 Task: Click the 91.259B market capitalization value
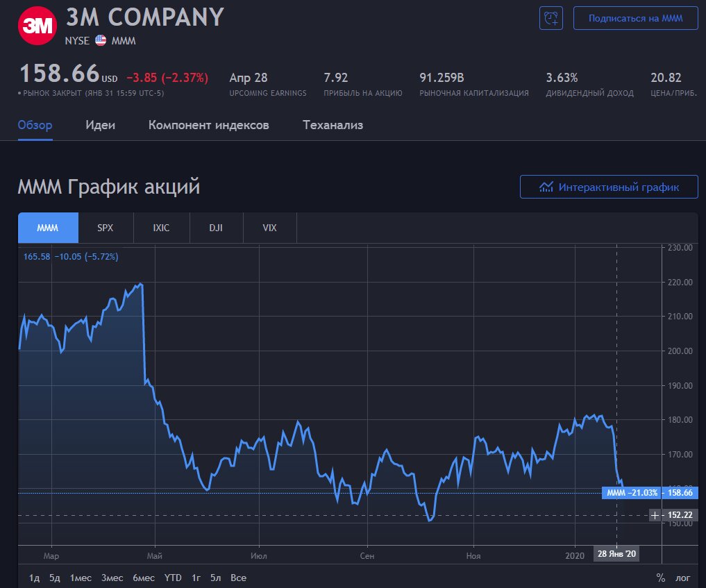tap(442, 78)
